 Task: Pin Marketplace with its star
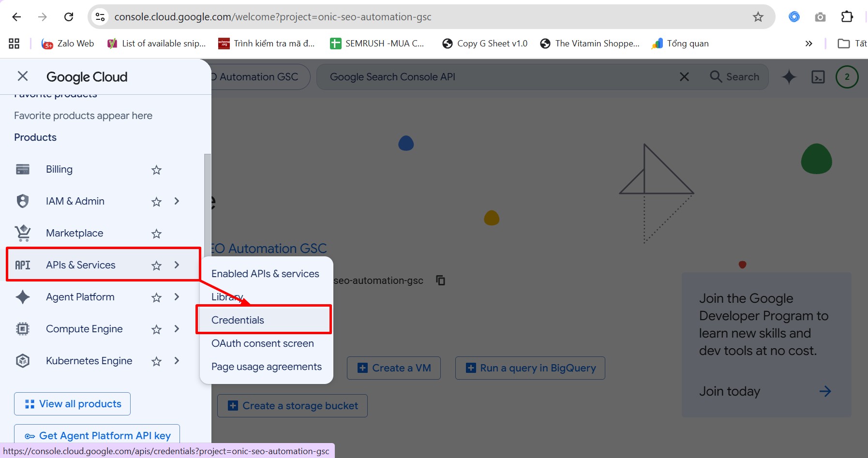click(x=156, y=234)
